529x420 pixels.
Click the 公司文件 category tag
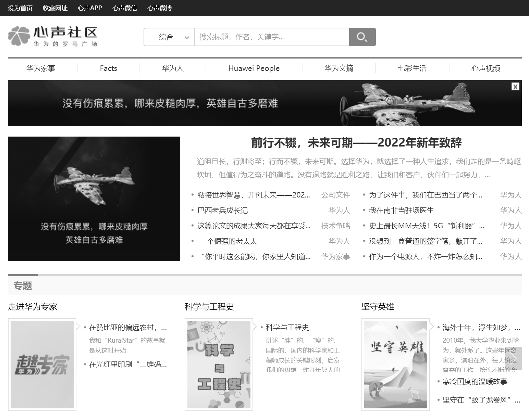coord(335,195)
